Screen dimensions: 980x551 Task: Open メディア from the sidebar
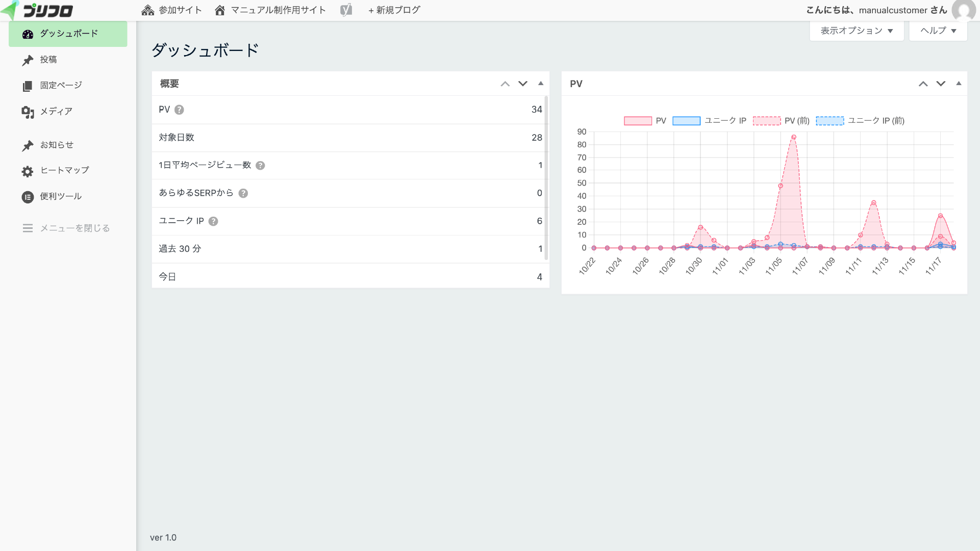56,112
